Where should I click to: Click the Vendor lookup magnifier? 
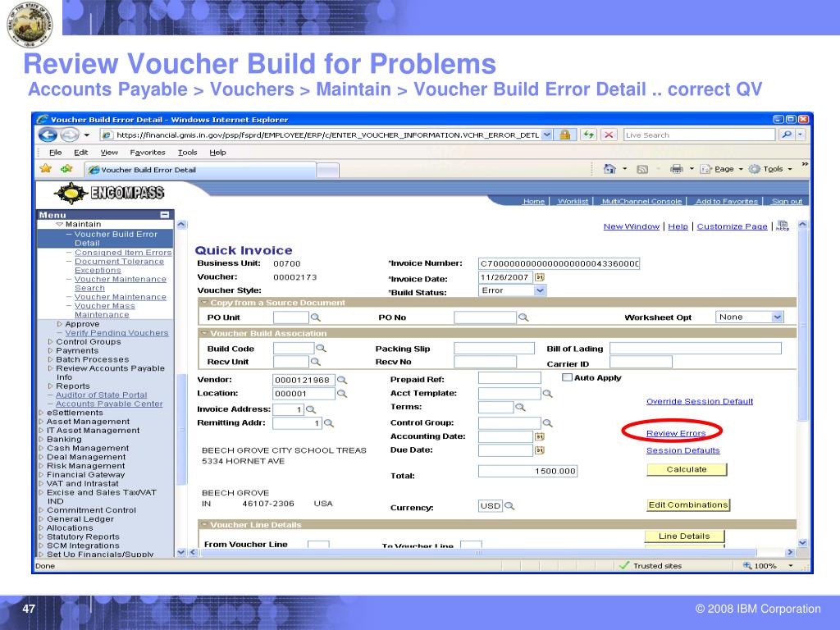[x=342, y=380]
